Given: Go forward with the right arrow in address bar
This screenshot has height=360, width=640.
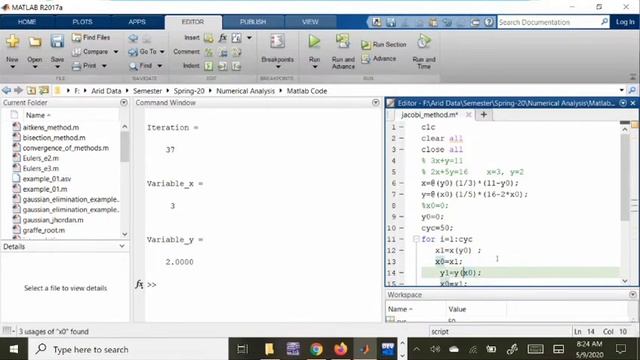Looking at the screenshot, I should click(x=18, y=91).
